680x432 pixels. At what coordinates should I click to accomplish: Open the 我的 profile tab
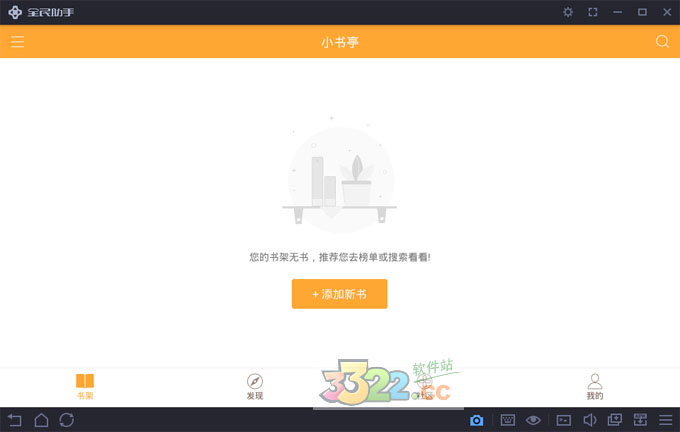pyautogui.click(x=595, y=386)
